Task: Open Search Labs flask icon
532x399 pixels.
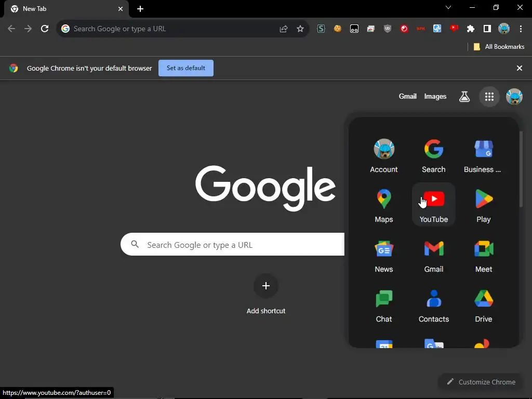Action: coord(464,97)
